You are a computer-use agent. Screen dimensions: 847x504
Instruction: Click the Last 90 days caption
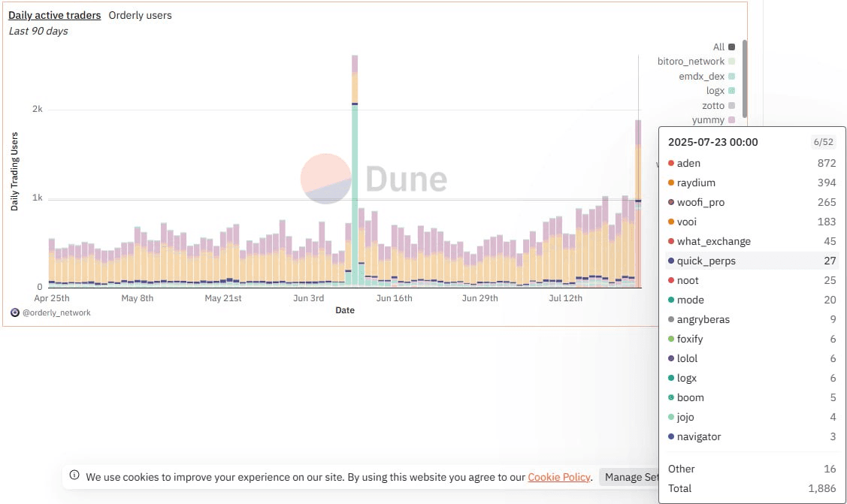click(x=38, y=32)
